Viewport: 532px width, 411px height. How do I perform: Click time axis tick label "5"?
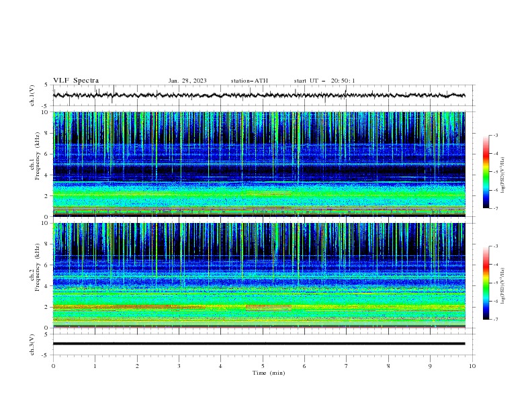263,366
